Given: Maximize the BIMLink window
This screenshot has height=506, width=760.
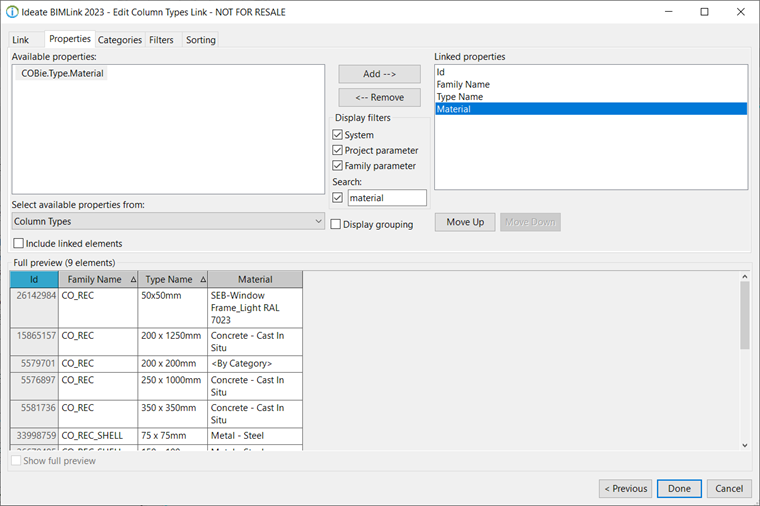Looking at the screenshot, I should [x=705, y=12].
